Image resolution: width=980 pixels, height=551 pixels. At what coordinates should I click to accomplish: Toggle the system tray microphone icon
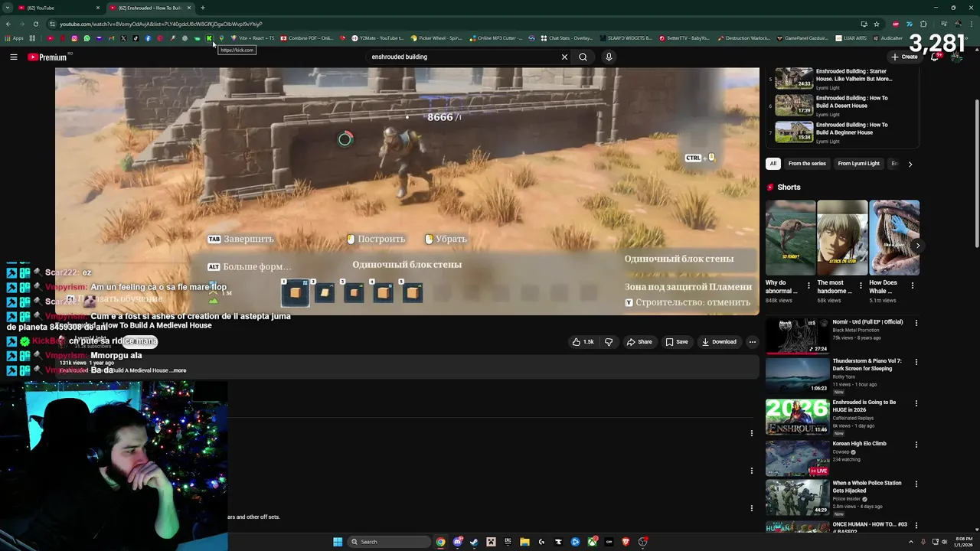(923, 542)
